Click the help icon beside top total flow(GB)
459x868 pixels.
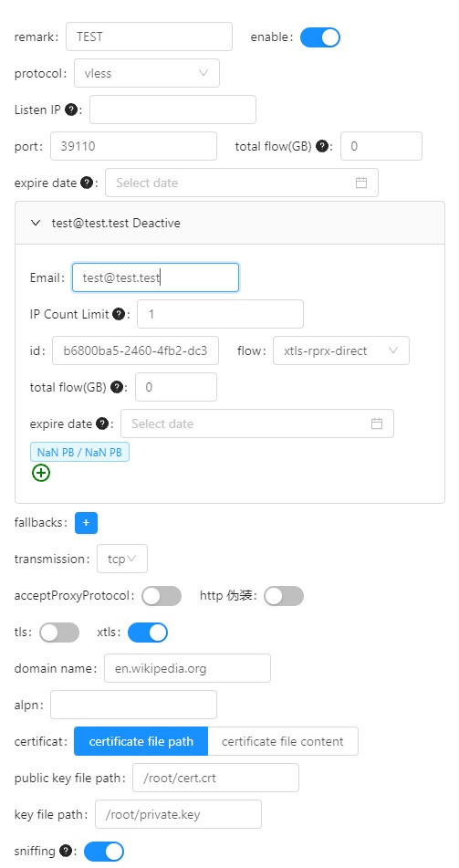[322, 146]
